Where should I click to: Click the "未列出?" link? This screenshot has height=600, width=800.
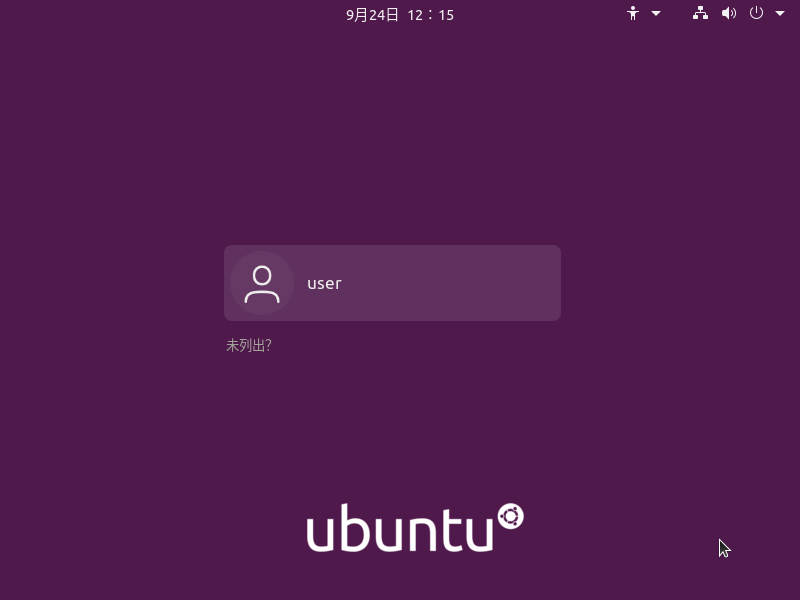tap(249, 345)
